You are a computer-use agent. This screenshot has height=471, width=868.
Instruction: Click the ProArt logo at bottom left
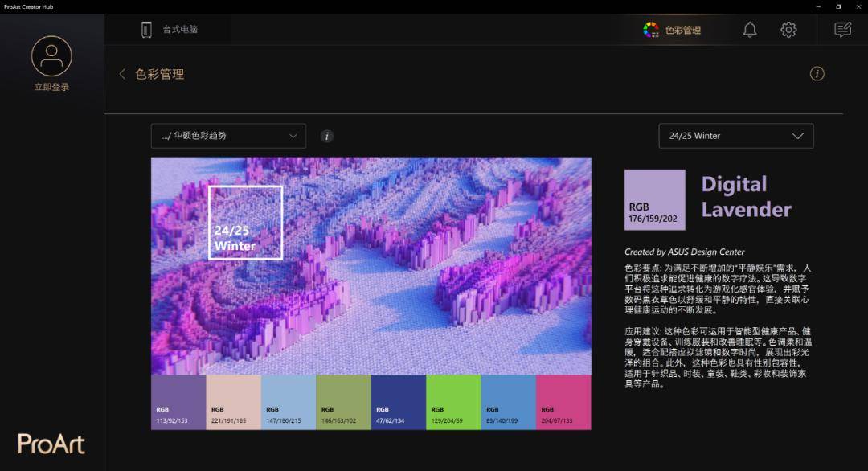51,444
